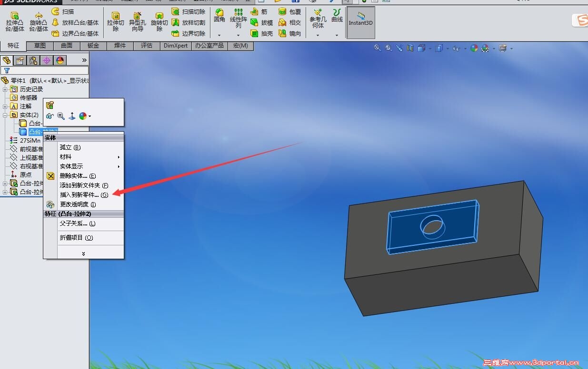Open the DisplayManager panel tab

coord(60,60)
